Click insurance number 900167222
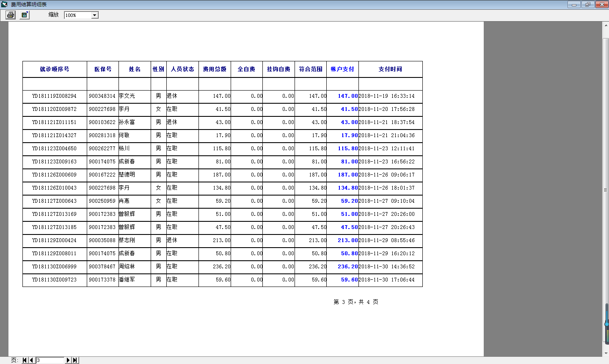Viewport: 609px width, 364px height. 102,175
